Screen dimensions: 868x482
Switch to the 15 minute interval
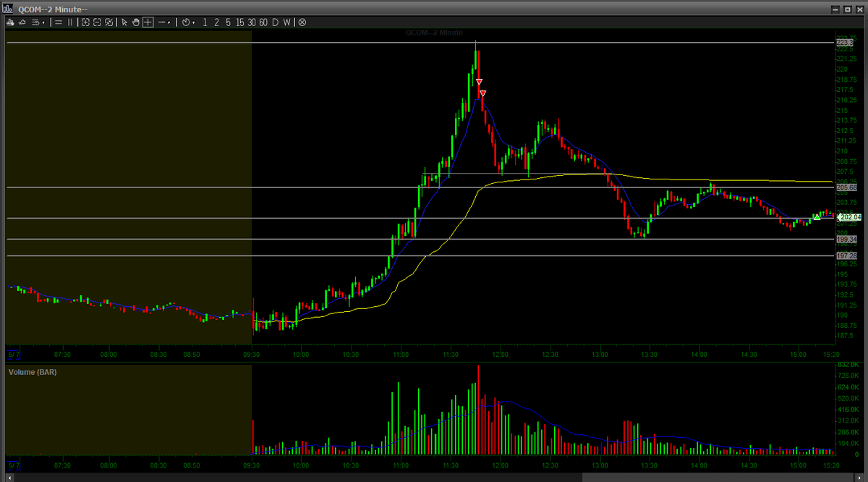point(240,22)
